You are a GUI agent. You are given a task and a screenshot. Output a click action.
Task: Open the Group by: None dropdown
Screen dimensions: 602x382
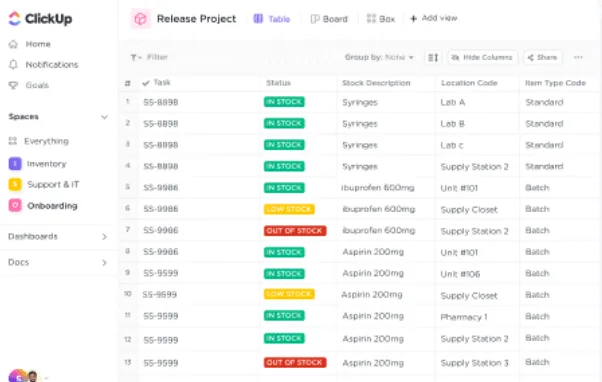(379, 58)
